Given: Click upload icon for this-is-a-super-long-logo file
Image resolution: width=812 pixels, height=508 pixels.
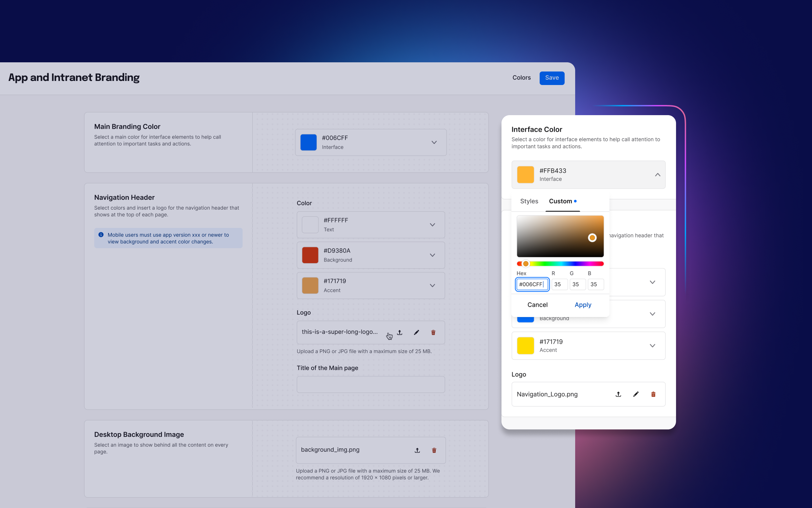Looking at the screenshot, I should (x=400, y=332).
